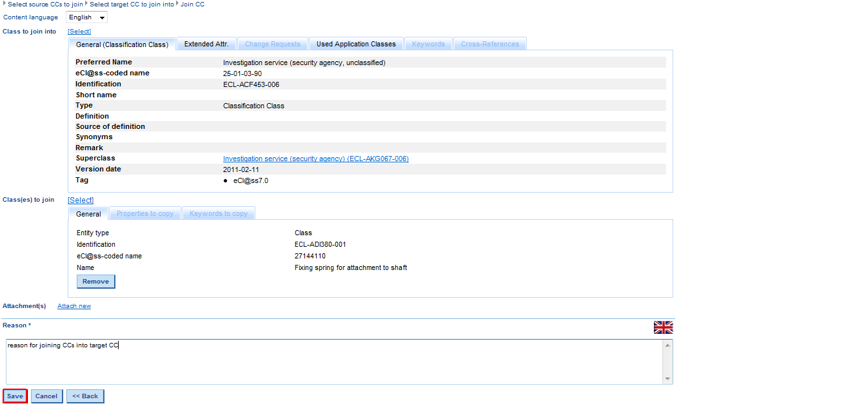The image size is (868, 406).
Task: Remove the Fixing spring class
Action: coord(95,282)
